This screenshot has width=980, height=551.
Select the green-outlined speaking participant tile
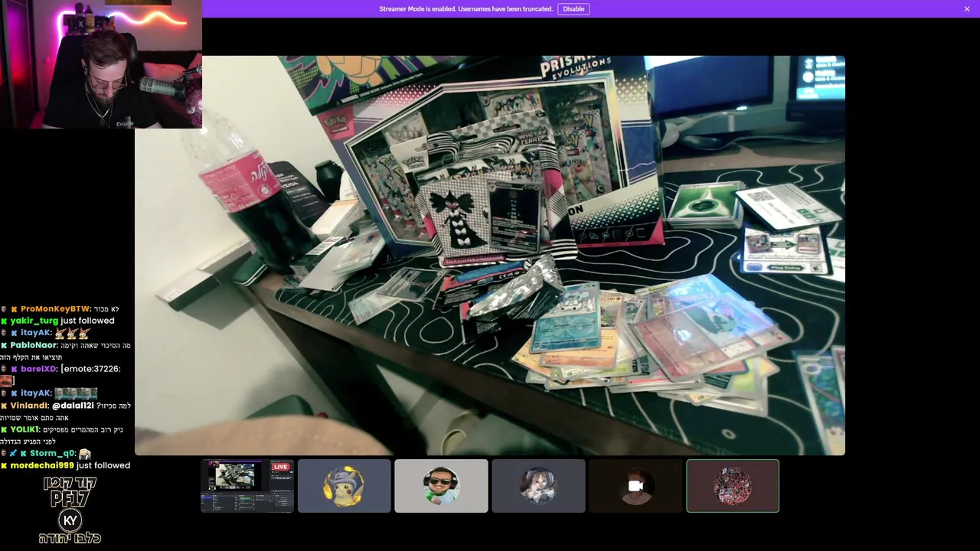point(733,486)
